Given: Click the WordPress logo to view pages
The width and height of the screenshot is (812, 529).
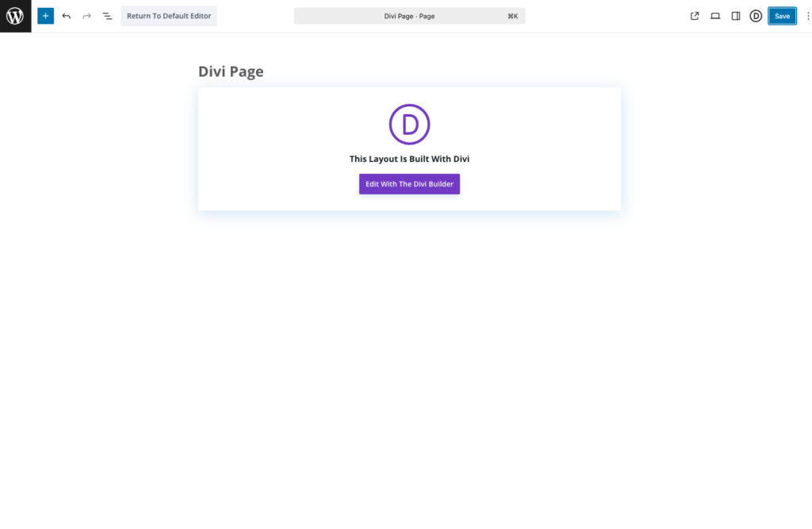Looking at the screenshot, I should (15, 16).
